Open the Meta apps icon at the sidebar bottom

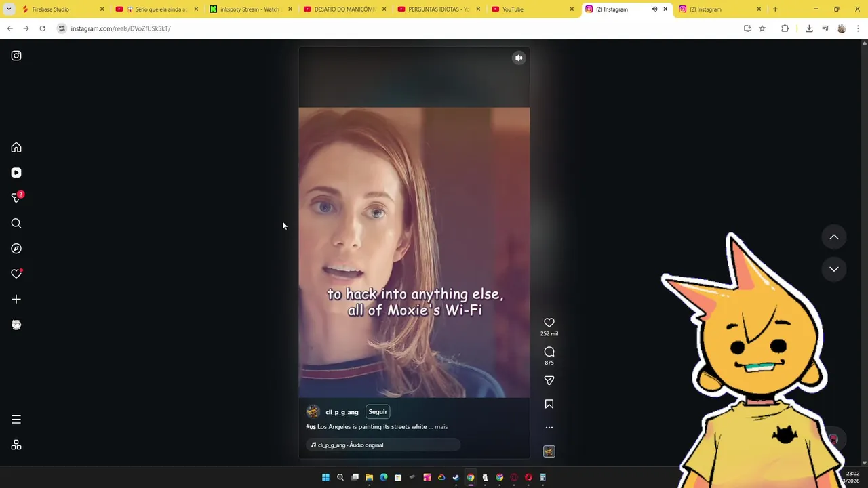click(x=16, y=445)
